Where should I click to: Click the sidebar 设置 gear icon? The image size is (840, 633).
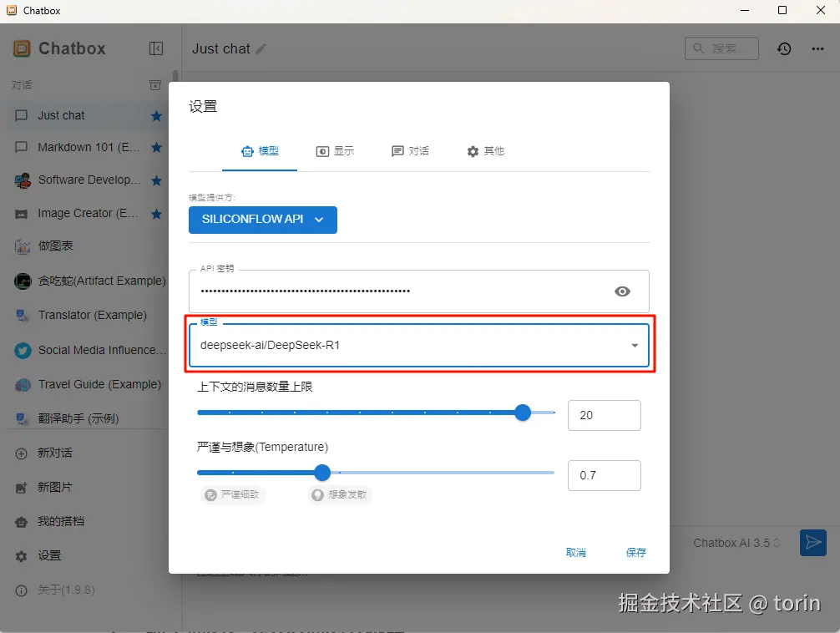click(21, 556)
